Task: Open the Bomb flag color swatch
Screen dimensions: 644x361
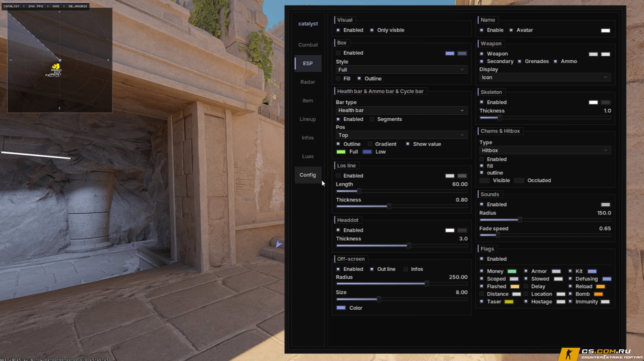Action: (598, 294)
